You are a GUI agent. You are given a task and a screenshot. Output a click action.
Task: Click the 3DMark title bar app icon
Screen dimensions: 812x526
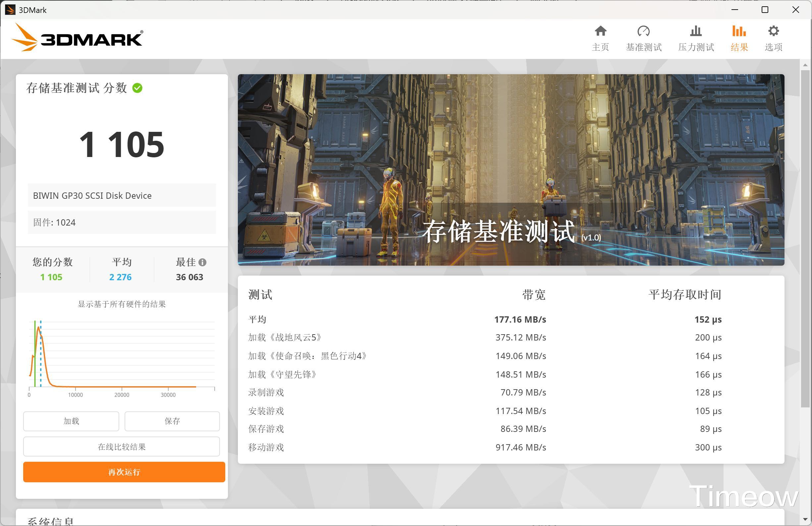tap(10, 10)
